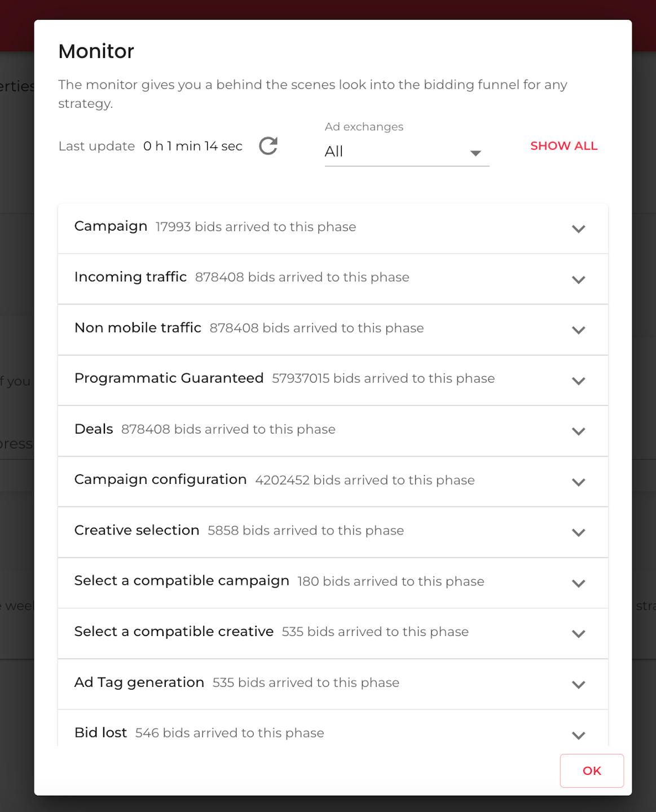Expand the Creative selection chevron
656x812 pixels.
578,533
